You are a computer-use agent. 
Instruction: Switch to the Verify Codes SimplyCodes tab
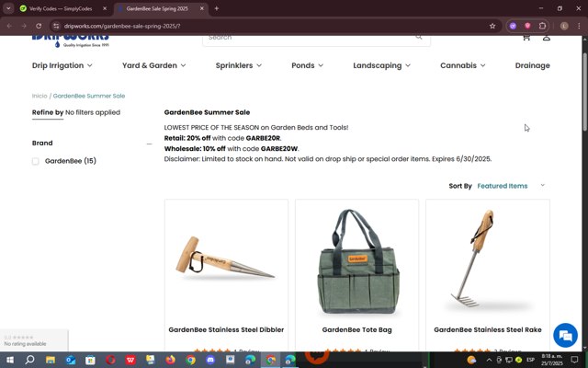pos(61,8)
